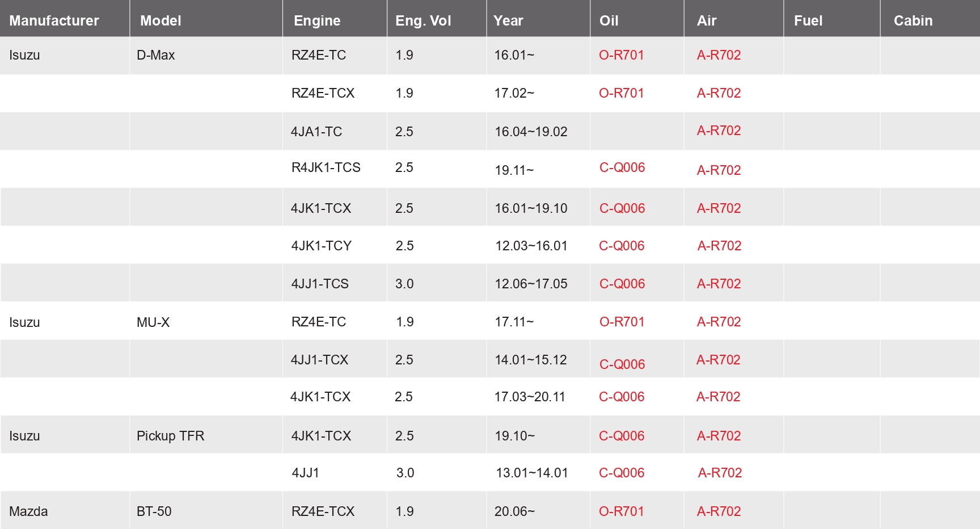Open A-R702 link in the 17.03~20.11 row
The width and height of the screenshot is (980, 529).
pyautogui.click(x=718, y=397)
